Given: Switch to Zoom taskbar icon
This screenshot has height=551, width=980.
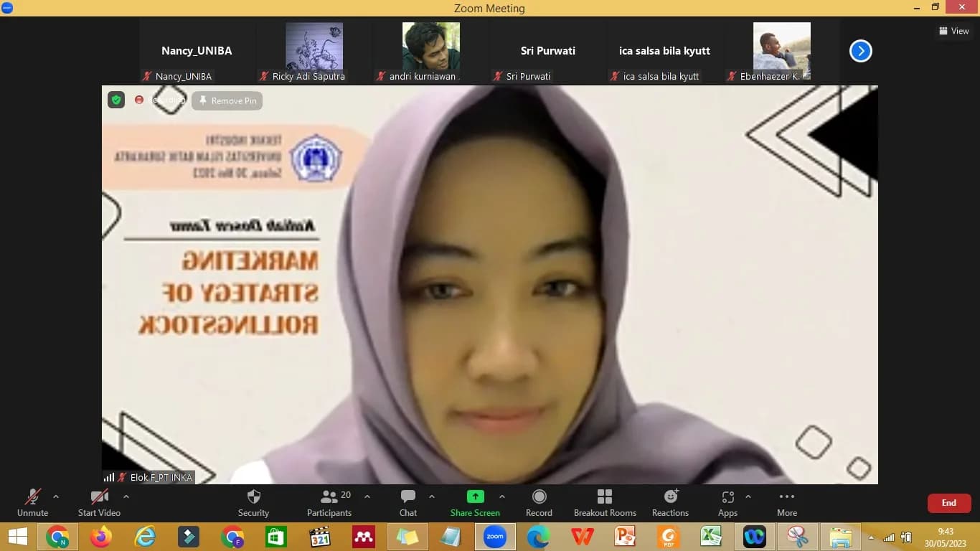Looking at the screenshot, I should click(x=495, y=537).
